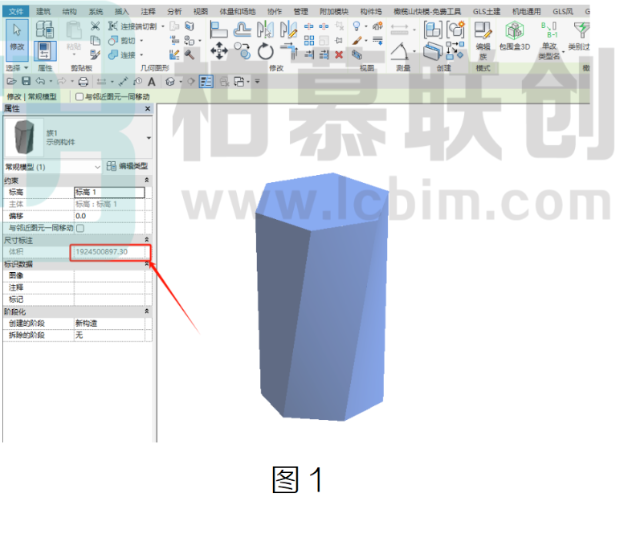Select the Align tool in the 修改 panel
623x556 pixels.
click(219, 29)
